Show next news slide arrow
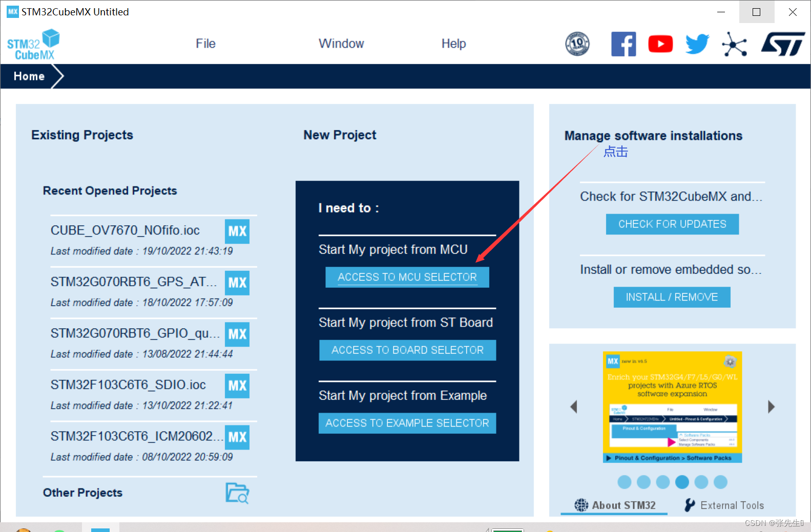Viewport: 811px width, 532px height. click(x=771, y=407)
